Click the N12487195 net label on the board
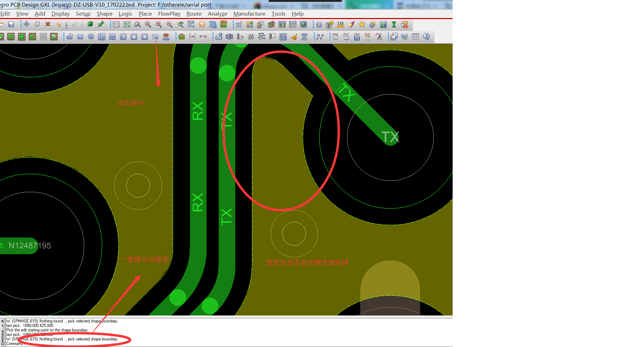Viewport: 644px width, 347px height. pyautogui.click(x=30, y=246)
